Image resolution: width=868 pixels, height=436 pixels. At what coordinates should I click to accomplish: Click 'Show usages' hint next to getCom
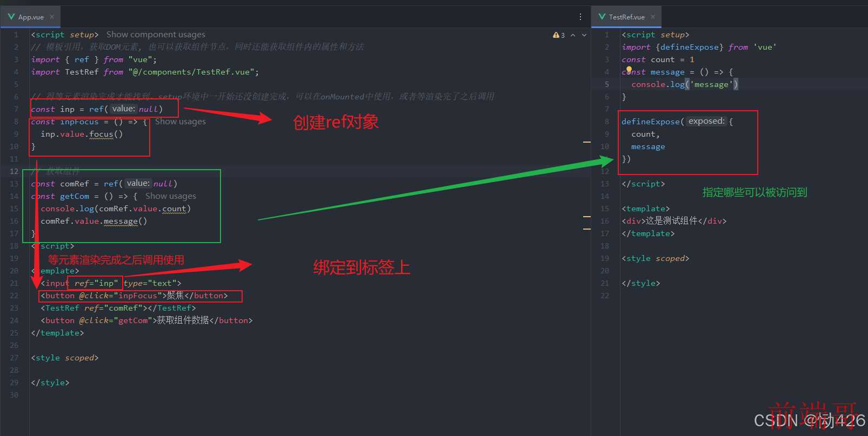(171, 196)
